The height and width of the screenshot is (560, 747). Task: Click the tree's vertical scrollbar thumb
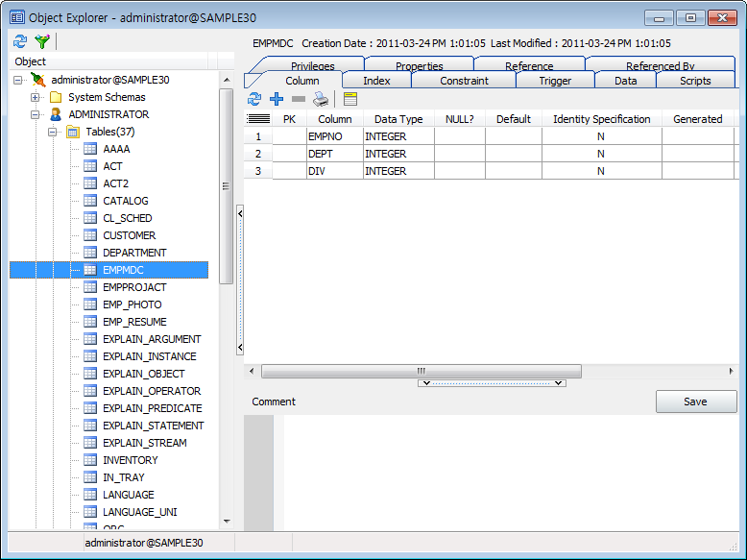(x=227, y=186)
